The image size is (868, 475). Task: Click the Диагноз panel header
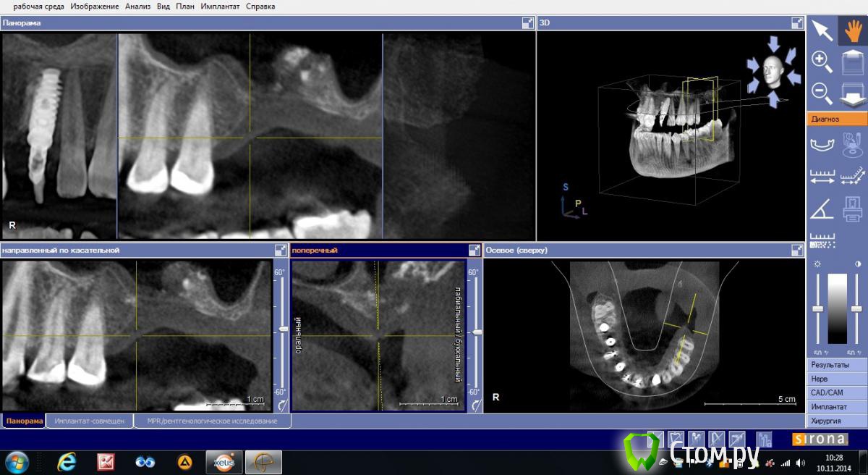pos(836,119)
